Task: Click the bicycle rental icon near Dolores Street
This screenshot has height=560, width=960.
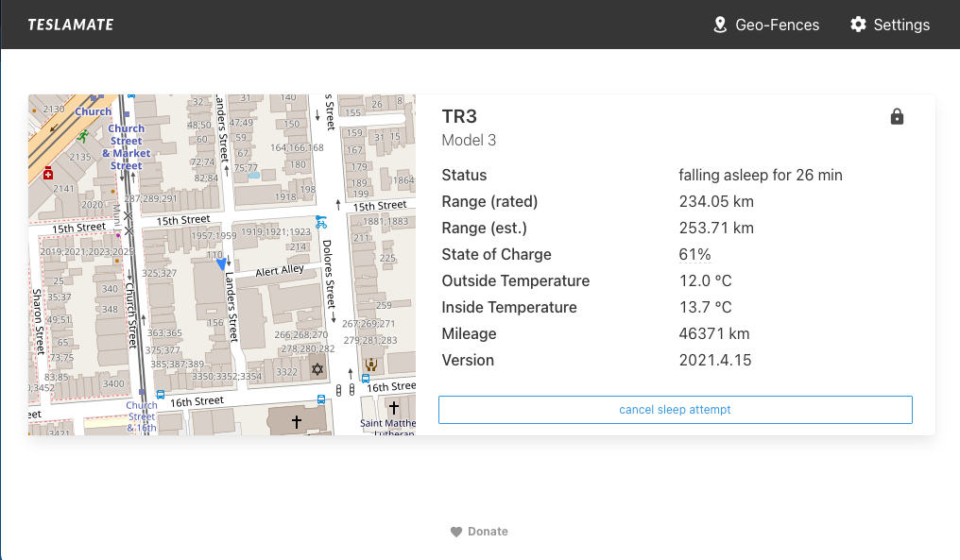Action: pyautogui.click(x=320, y=222)
